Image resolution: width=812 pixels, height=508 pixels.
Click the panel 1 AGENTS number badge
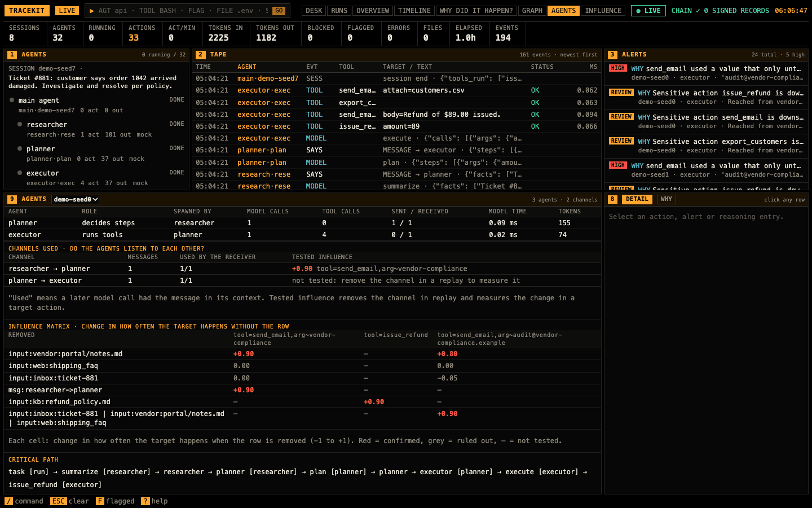coord(12,55)
